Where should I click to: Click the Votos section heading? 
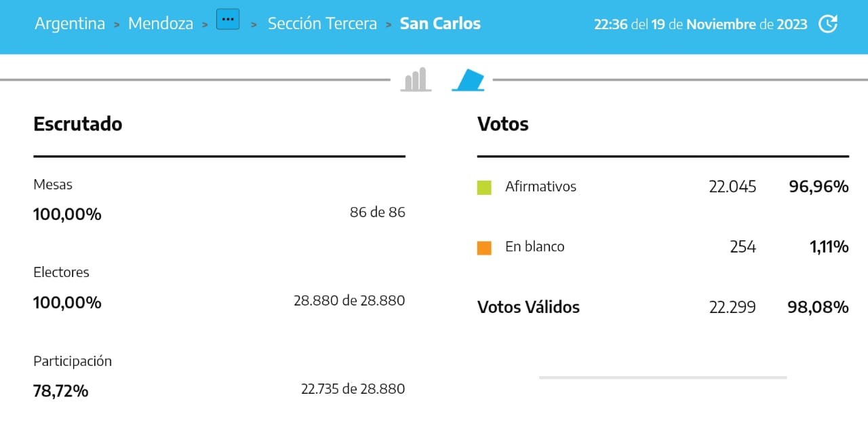(x=503, y=124)
